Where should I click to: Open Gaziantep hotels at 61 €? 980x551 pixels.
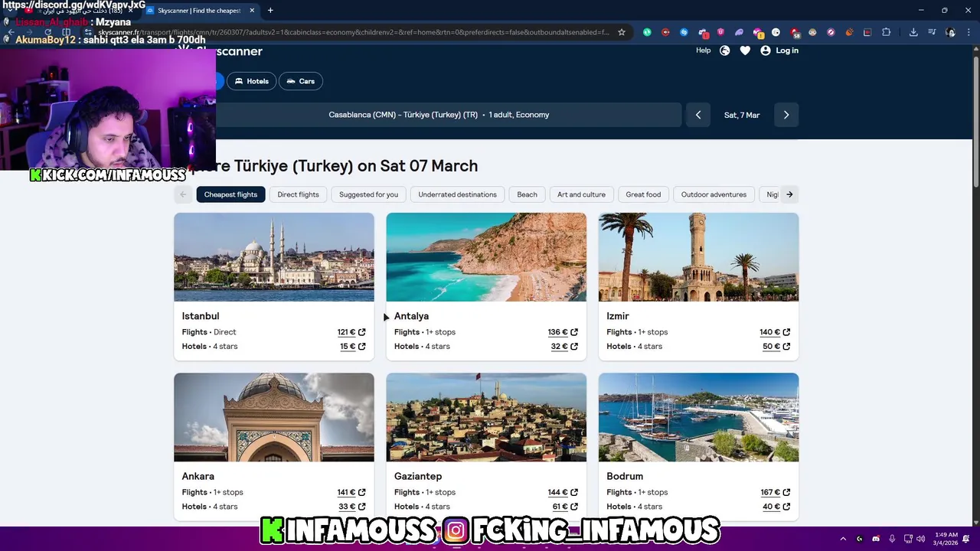(x=565, y=507)
